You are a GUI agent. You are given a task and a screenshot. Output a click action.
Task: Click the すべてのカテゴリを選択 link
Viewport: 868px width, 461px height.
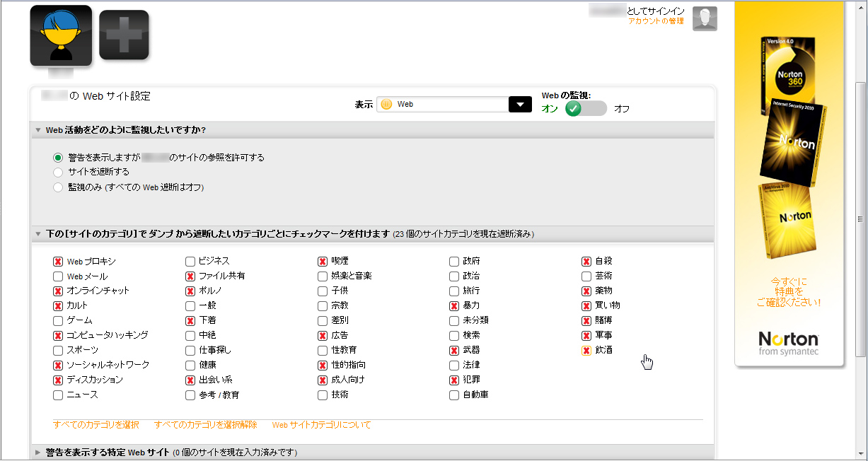tap(95, 424)
